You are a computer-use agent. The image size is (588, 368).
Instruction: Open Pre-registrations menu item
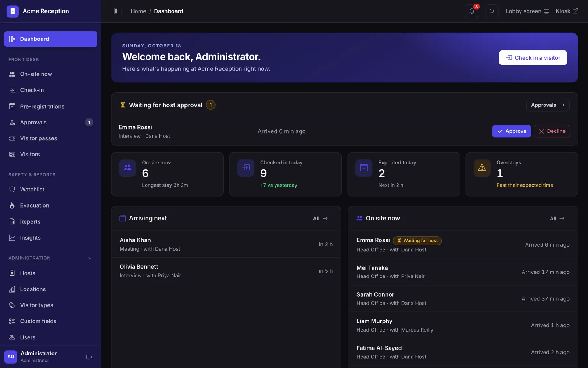(x=51, y=106)
